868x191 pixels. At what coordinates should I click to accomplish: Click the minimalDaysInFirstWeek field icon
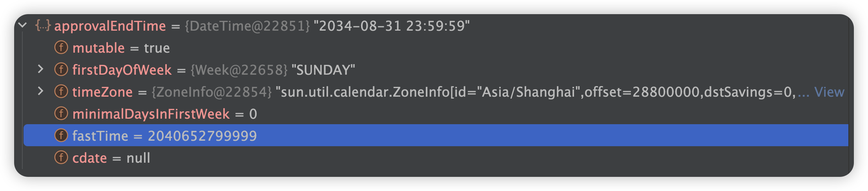(61, 114)
